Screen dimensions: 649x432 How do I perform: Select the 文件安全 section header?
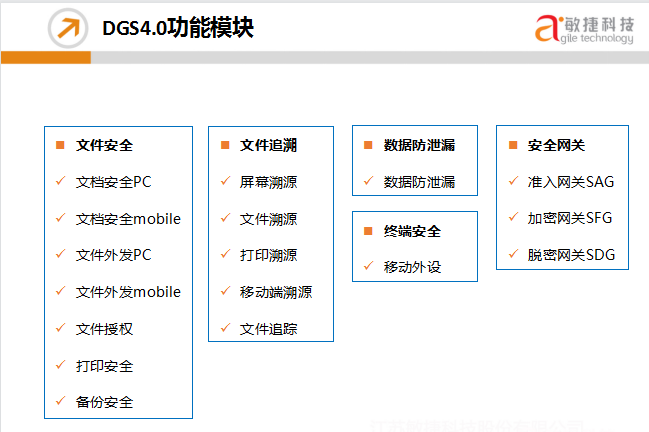[104, 145]
